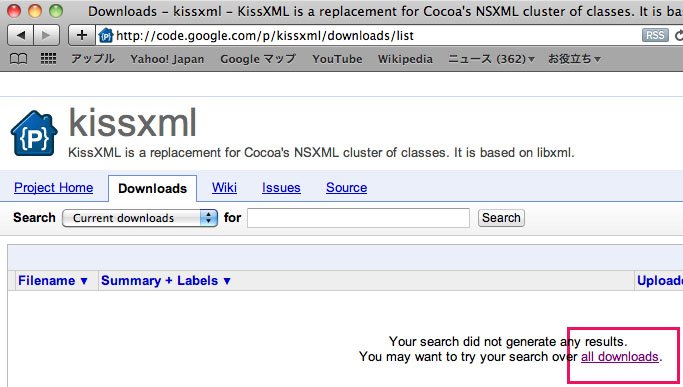
Task: Click the Search button
Action: (x=501, y=218)
